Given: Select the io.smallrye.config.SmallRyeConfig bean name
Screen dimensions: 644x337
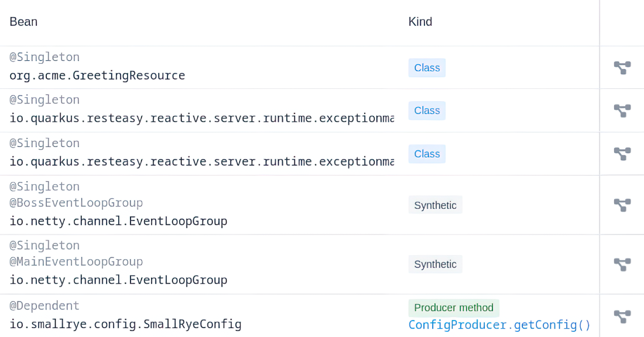Looking at the screenshot, I should [125, 324].
